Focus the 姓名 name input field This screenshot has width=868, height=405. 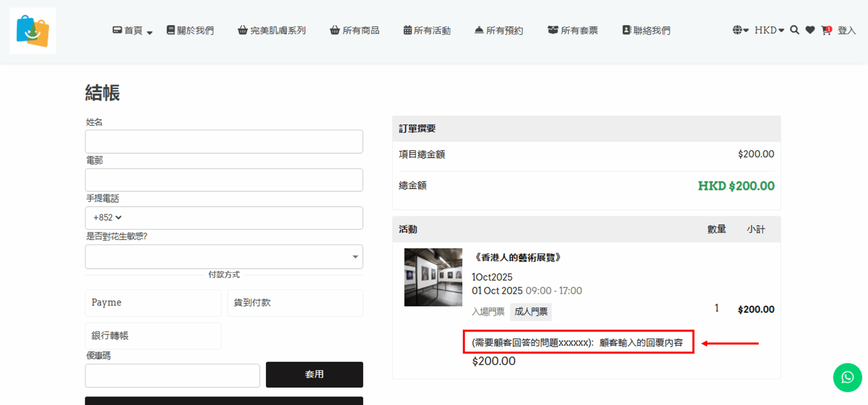click(x=224, y=141)
